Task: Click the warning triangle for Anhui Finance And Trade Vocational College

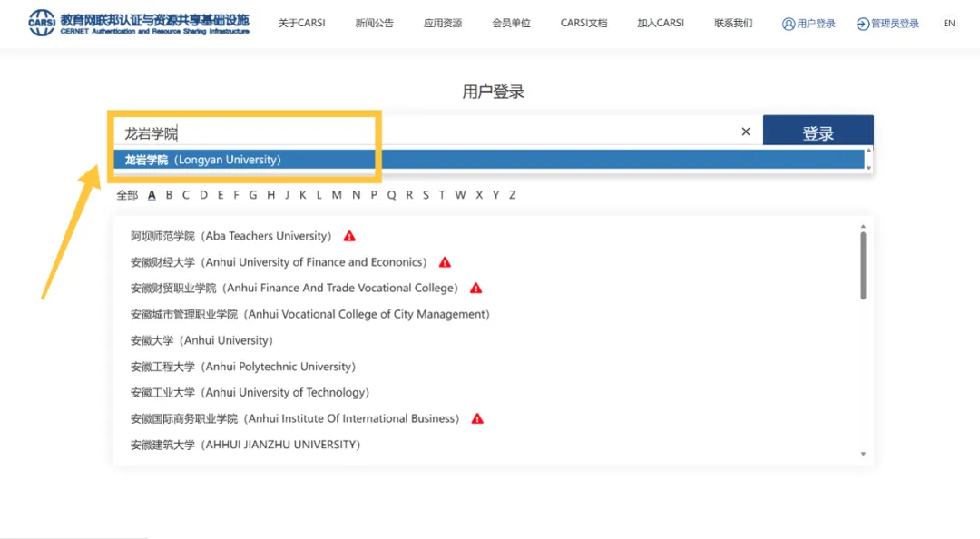Action: pos(475,289)
